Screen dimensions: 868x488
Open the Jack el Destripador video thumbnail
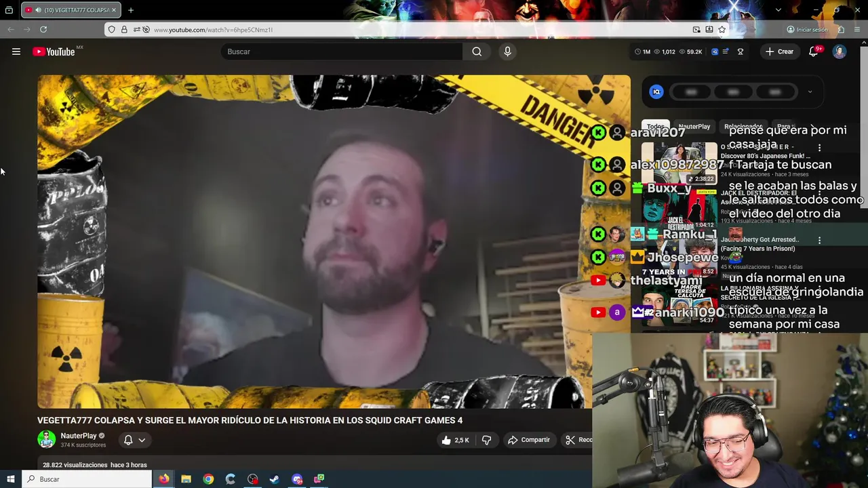pyautogui.click(x=679, y=209)
